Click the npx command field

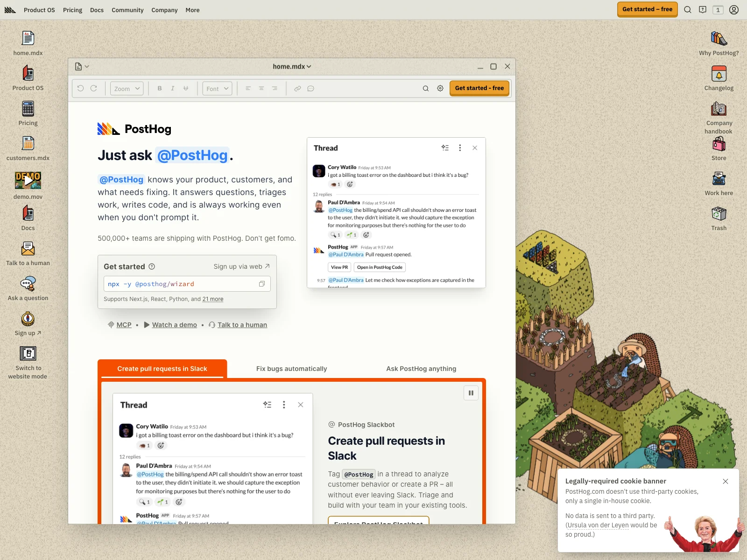(187, 284)
